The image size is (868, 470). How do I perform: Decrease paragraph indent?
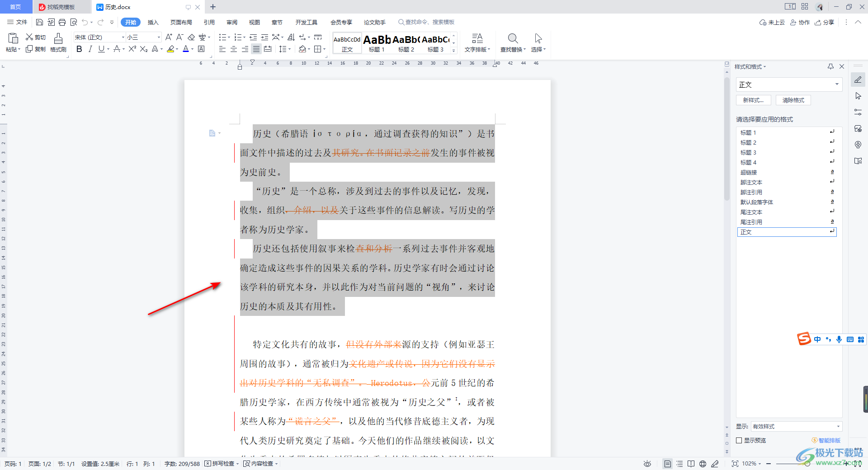pyautogui.click(x=253, y=37)
